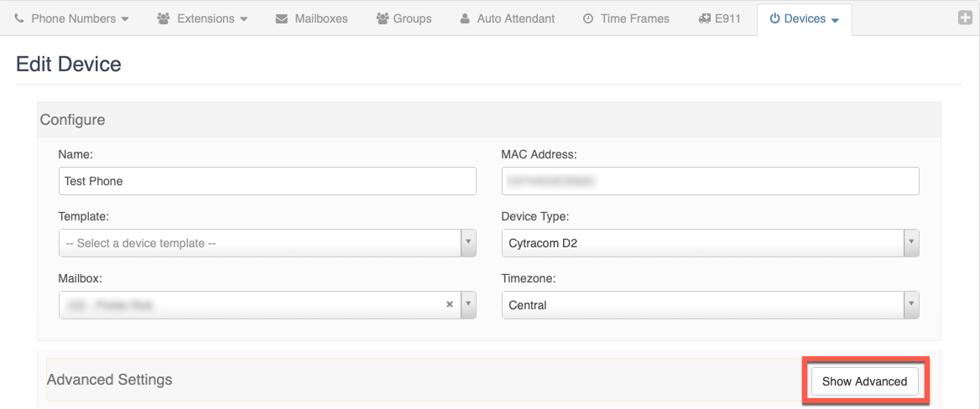Open the Phone Numbers tab caret
The height and width of the screenshot is (409, 980).
tap(125, 19)
